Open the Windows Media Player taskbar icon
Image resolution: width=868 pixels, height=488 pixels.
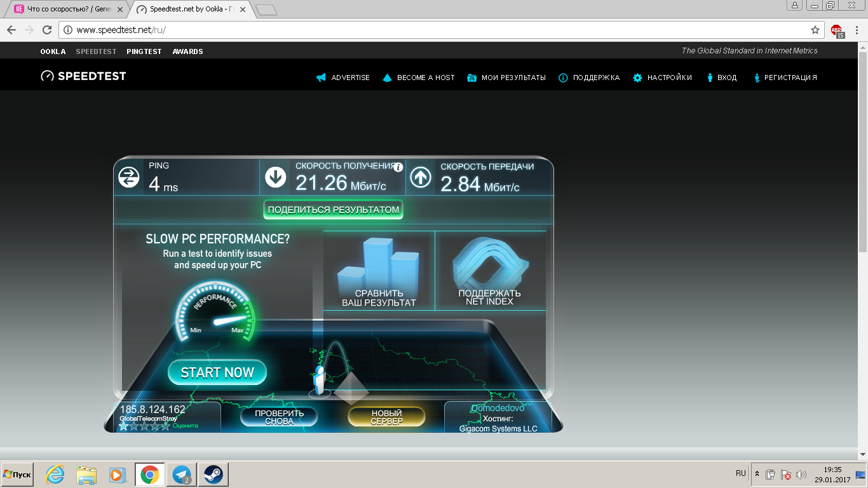pyautogui.click(x=117, y=475)
